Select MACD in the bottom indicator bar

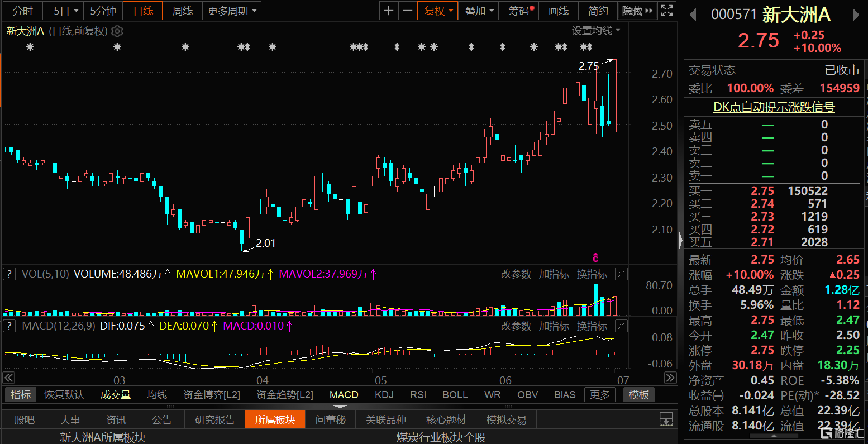(x=344, y=395)
